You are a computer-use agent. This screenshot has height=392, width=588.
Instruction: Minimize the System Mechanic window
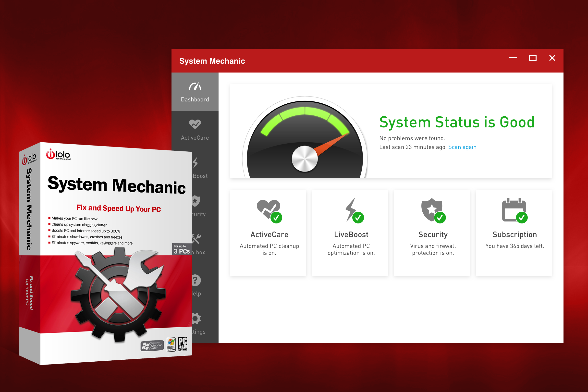click(x=513, y=58)
